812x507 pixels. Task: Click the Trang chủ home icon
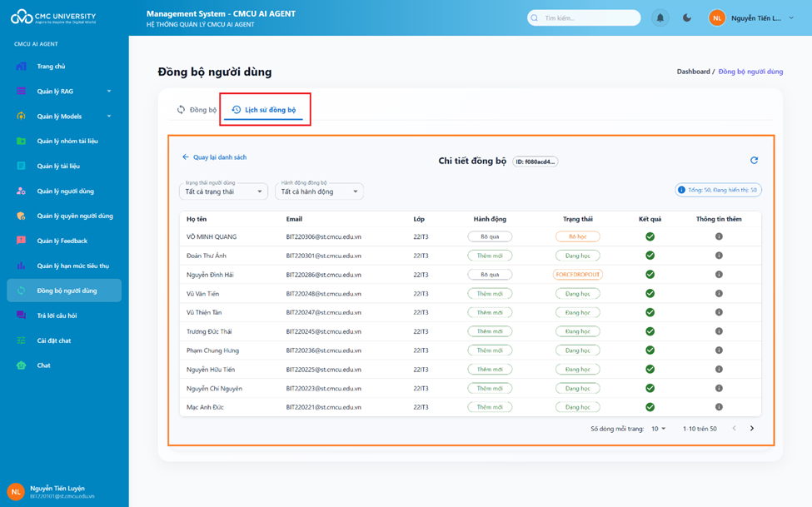click(x=22, y=67)
